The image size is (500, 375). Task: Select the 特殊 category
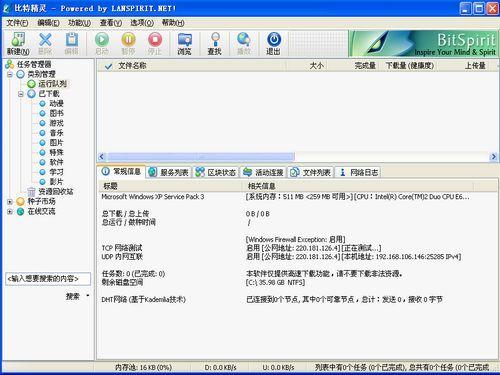[x=56, y=152]
